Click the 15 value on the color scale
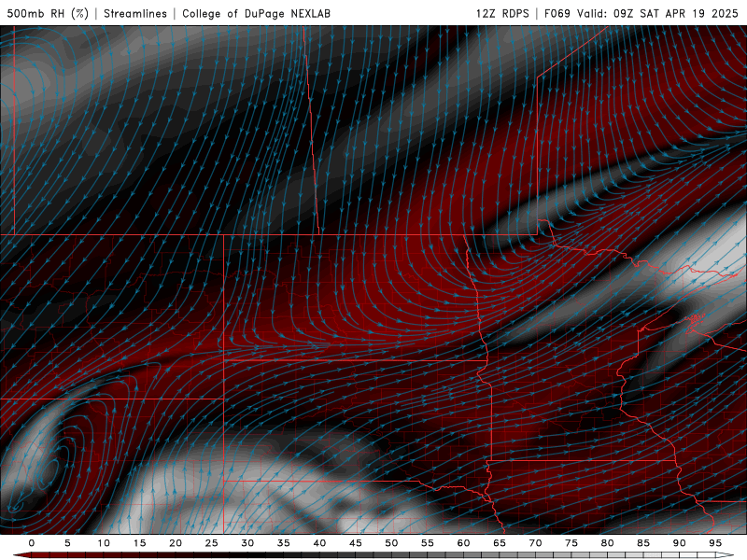 point(139,543)
